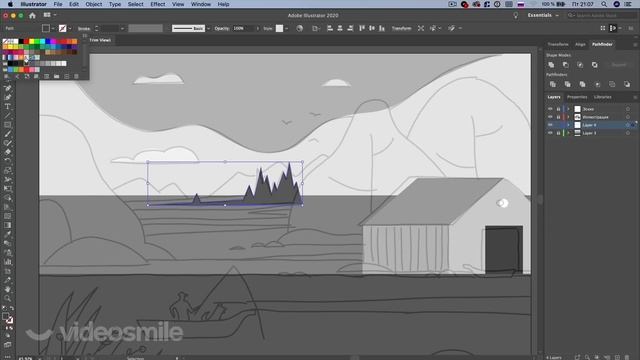
Task: Click the Stroke label link
Action: 84,29
